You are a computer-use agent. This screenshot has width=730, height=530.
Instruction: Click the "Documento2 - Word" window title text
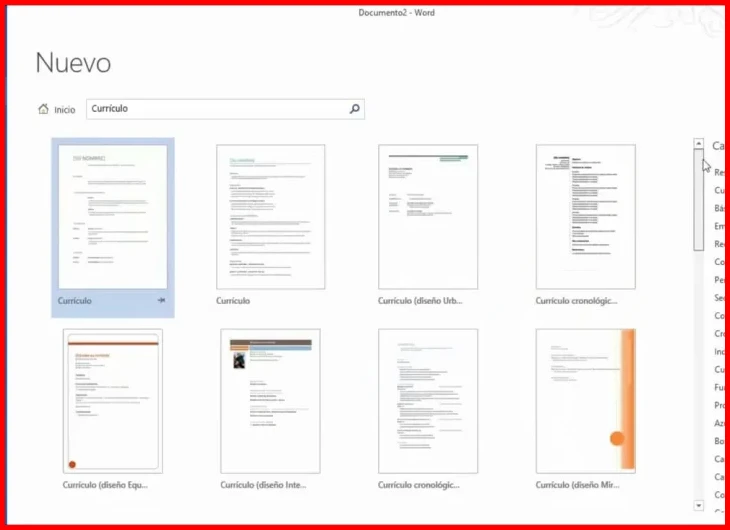tap(397, 13)
